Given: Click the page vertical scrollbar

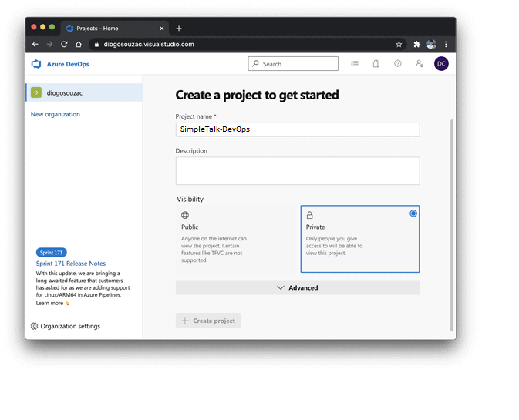Looking at the screenshot, I should (451, 225).
